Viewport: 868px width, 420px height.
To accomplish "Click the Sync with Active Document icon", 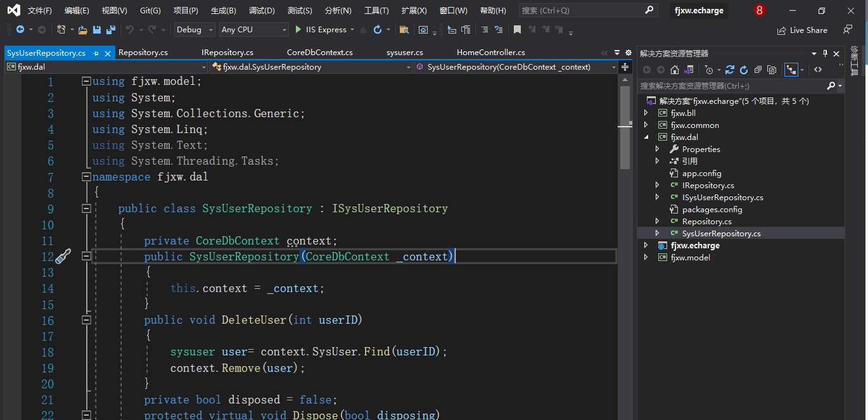I will click(x=730, y=70).
